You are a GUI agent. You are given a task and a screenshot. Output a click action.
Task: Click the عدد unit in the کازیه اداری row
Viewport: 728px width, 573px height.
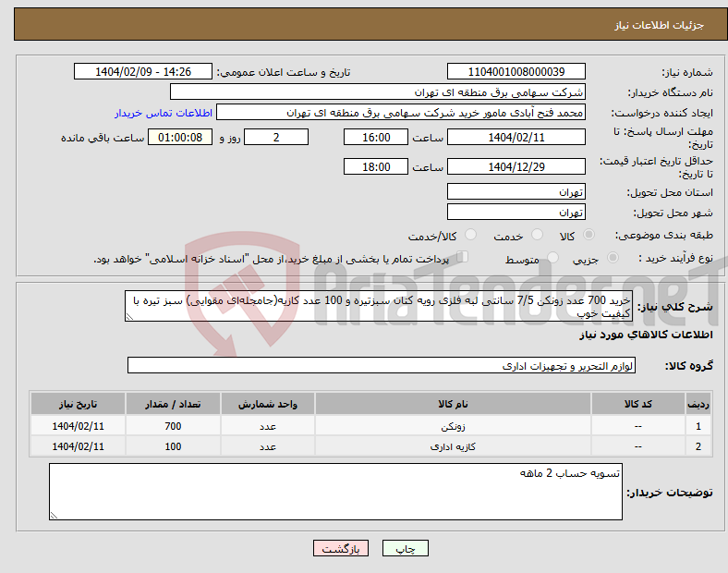[267, 446]
